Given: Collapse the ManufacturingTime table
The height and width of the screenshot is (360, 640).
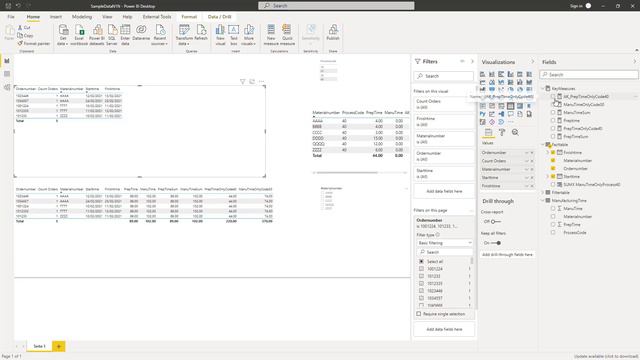Looking at the screenshot, I should 543,200.
